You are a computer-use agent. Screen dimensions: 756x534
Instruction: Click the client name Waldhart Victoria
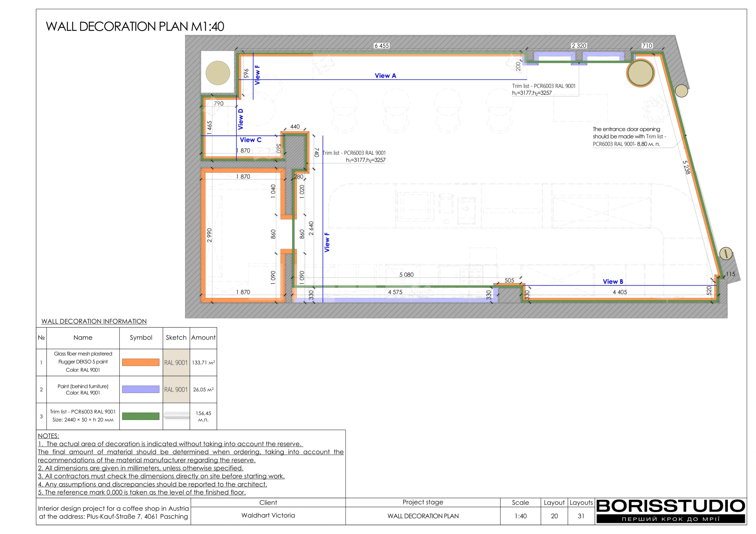coord(268,515)
